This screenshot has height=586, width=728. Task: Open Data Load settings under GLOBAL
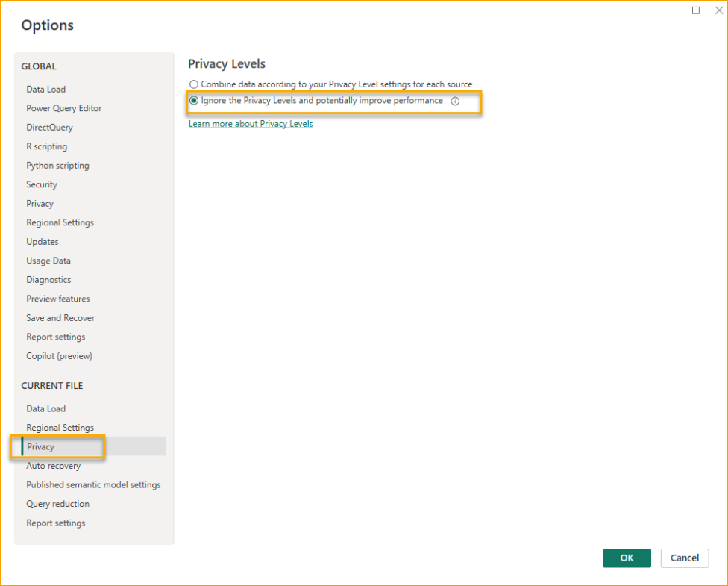(x=44, y=89)
